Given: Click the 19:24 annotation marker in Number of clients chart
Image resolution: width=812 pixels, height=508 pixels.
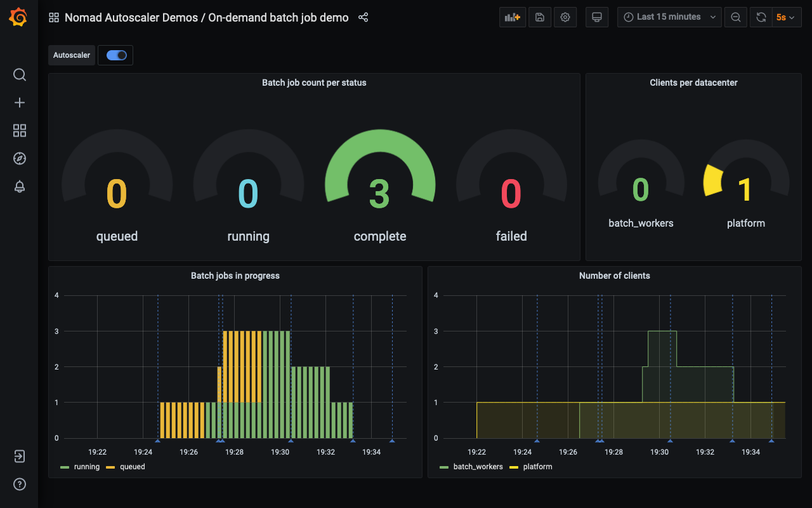Looking at the screenshot, I should tap(537, 440).
